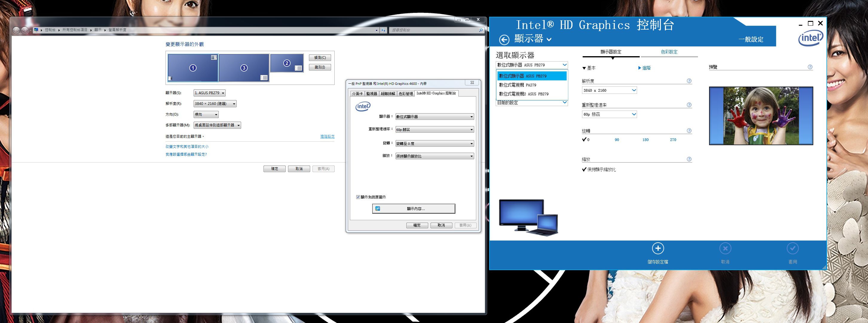868x323 pixels.
Task: Select rotation 270 in Intel console
Action: (x=673, y=140)
